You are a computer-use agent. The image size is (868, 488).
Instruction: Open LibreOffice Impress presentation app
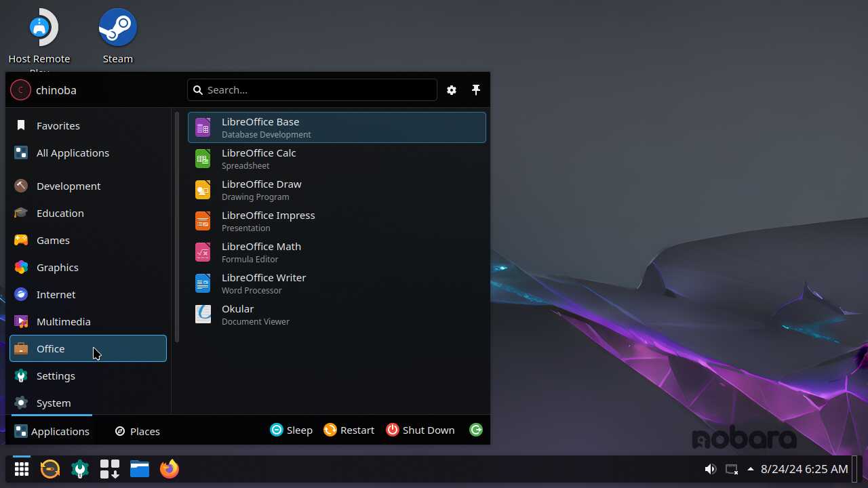pyautogui.click(x=336, y=221)
